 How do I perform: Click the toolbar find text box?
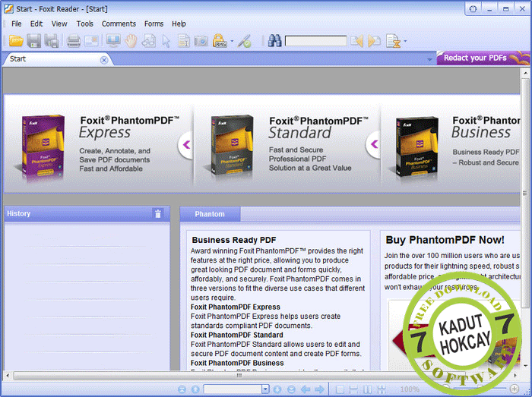point(316,41)
